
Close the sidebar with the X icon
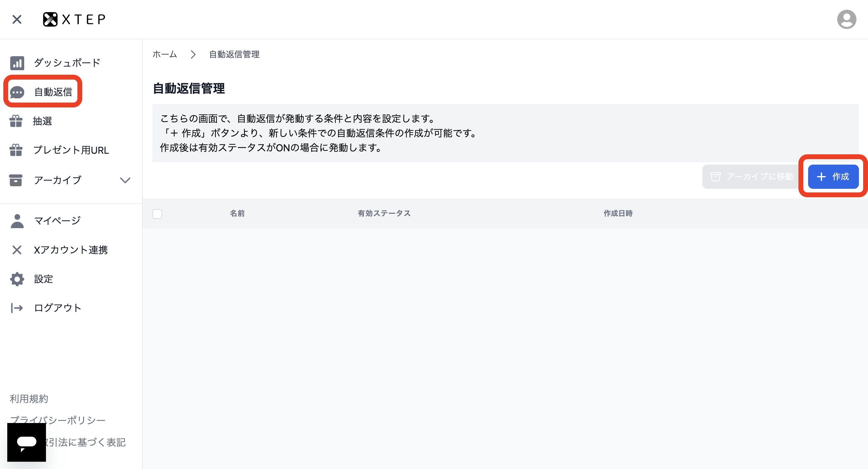[17, 19]
